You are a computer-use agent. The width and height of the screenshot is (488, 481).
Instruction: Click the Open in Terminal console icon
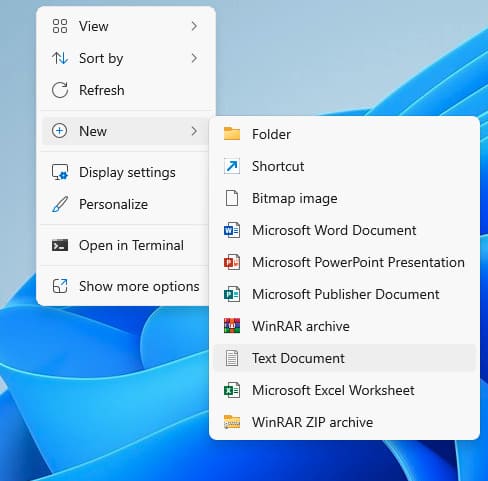[60, 245]
